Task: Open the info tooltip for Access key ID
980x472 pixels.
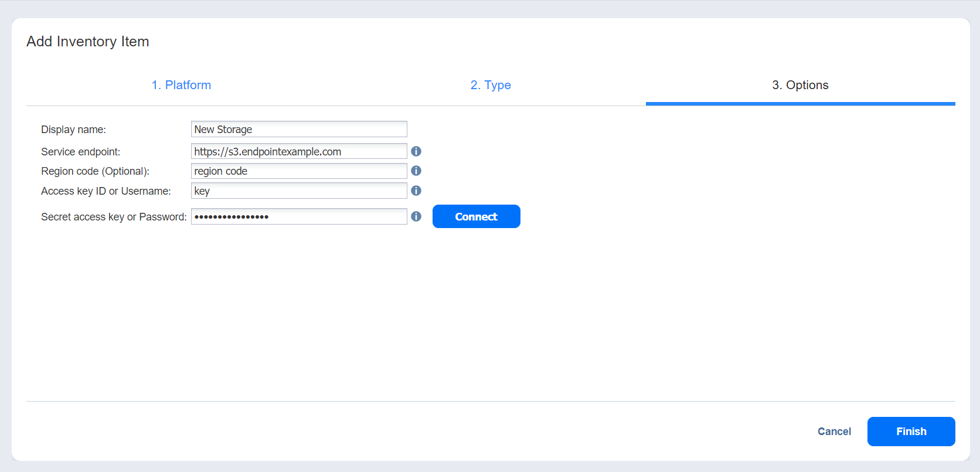Action: tap(416, 191)
